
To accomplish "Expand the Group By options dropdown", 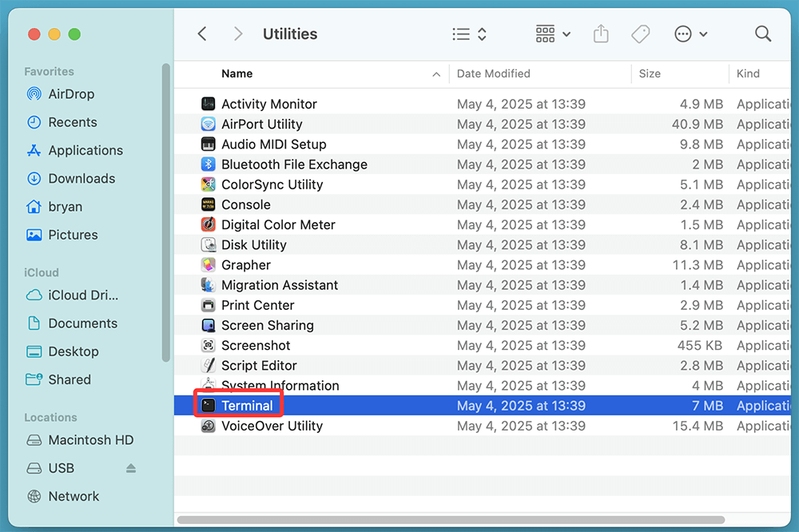I will click(x=553, y=34).
